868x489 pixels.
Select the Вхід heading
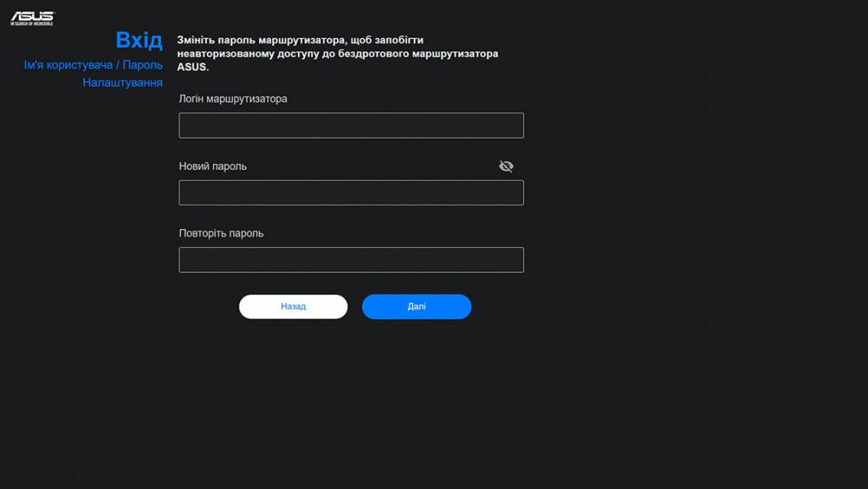(139, 40)
